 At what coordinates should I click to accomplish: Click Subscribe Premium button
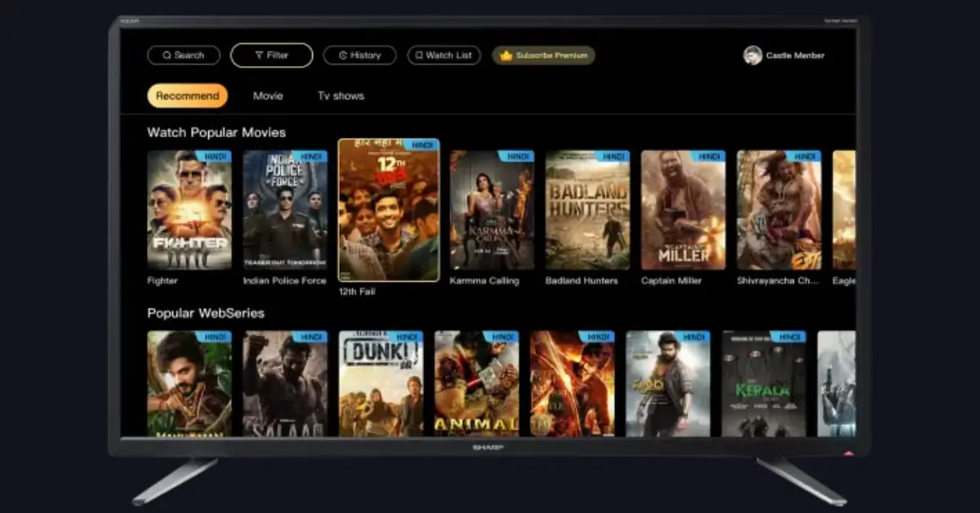tap(543, 56)
